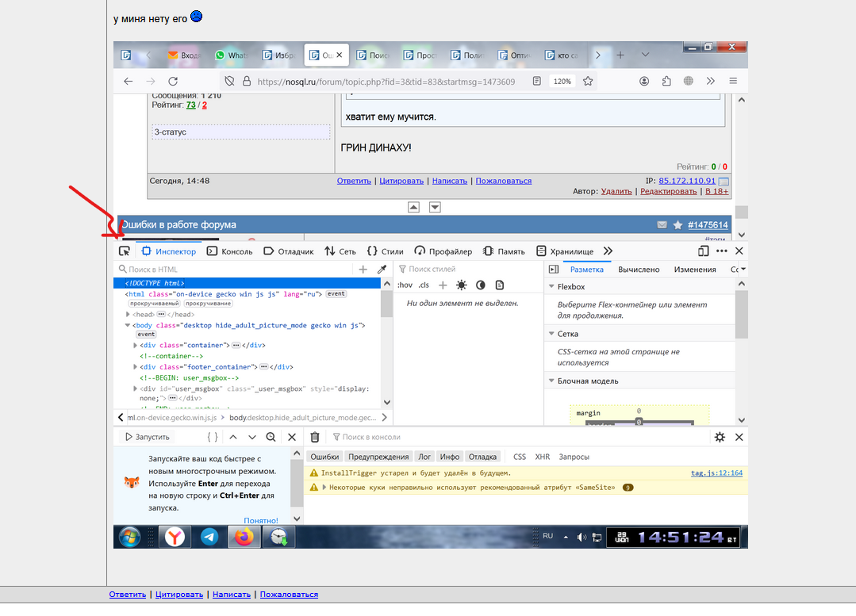Open Firefox hamburger application menu
856x616 pixels.
(733, 82)
